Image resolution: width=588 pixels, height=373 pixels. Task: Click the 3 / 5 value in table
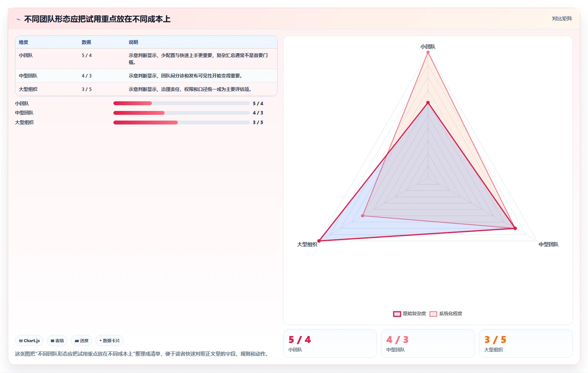pos(87,89)
